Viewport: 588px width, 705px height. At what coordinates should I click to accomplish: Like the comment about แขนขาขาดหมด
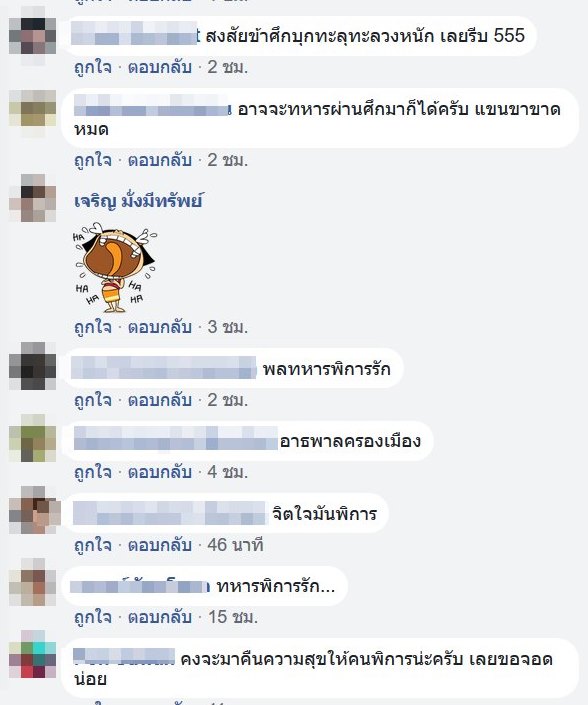tap(93, 160)
